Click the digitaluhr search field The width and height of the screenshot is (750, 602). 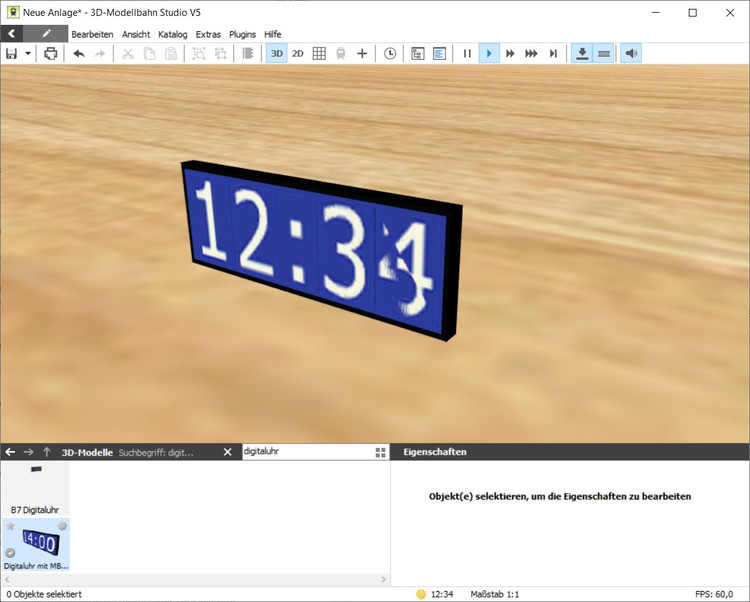coord(308,451)
